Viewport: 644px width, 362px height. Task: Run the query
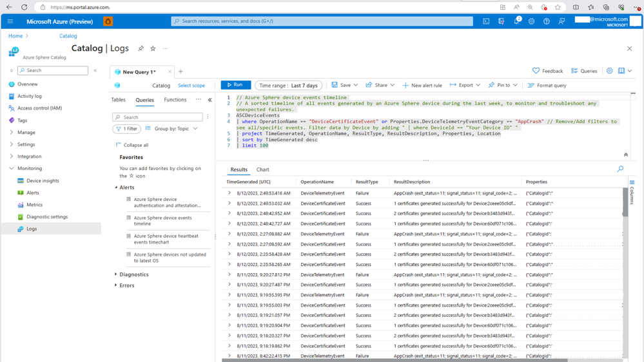pos(235,85)
